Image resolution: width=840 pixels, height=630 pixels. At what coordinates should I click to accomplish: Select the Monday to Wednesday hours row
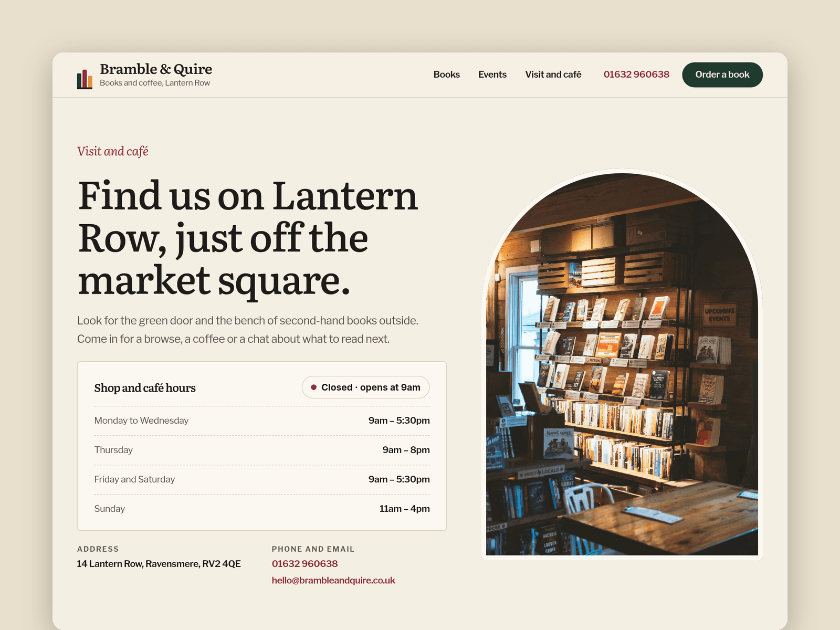point(262,421)
